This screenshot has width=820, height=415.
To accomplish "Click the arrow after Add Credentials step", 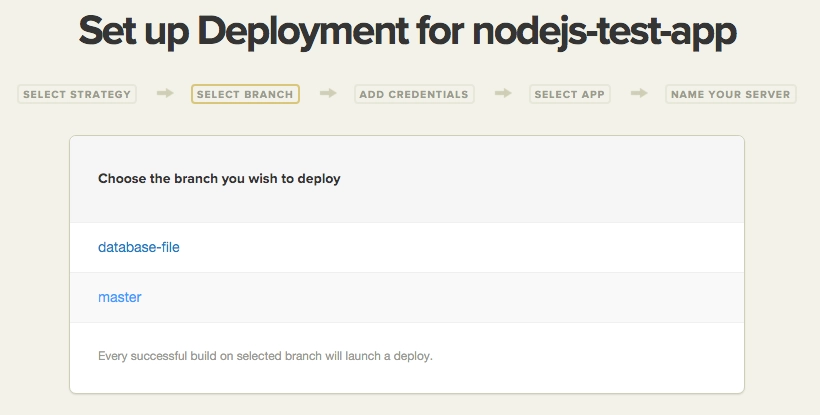I will 503,94.
